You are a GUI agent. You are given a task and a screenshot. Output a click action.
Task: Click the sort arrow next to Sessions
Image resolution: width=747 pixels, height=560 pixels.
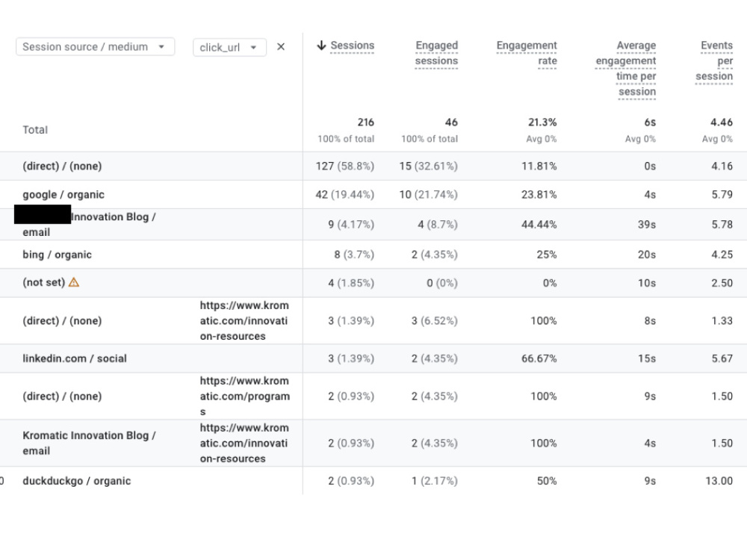pos(321,46)
